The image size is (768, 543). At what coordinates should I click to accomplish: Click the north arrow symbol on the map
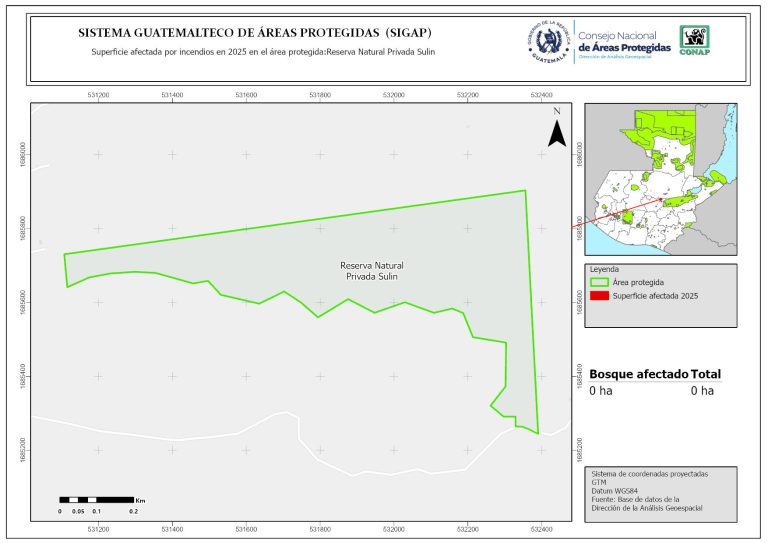(556, 131)
